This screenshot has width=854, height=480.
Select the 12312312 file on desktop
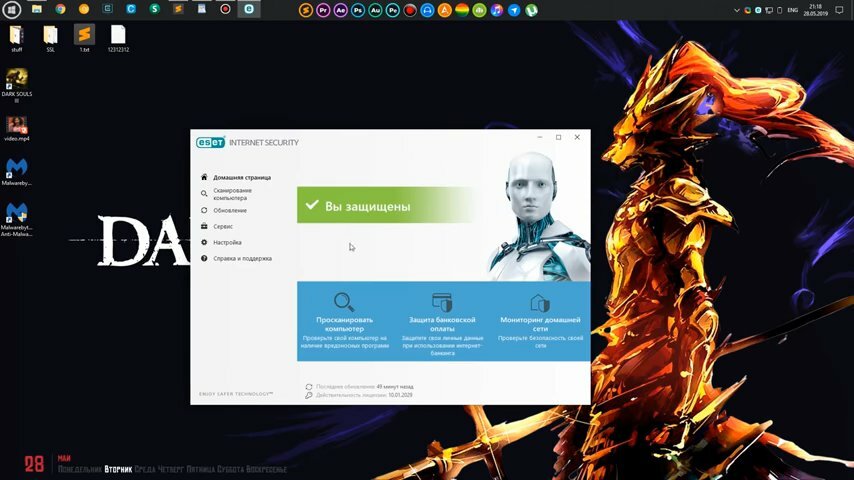pos(118,38)
